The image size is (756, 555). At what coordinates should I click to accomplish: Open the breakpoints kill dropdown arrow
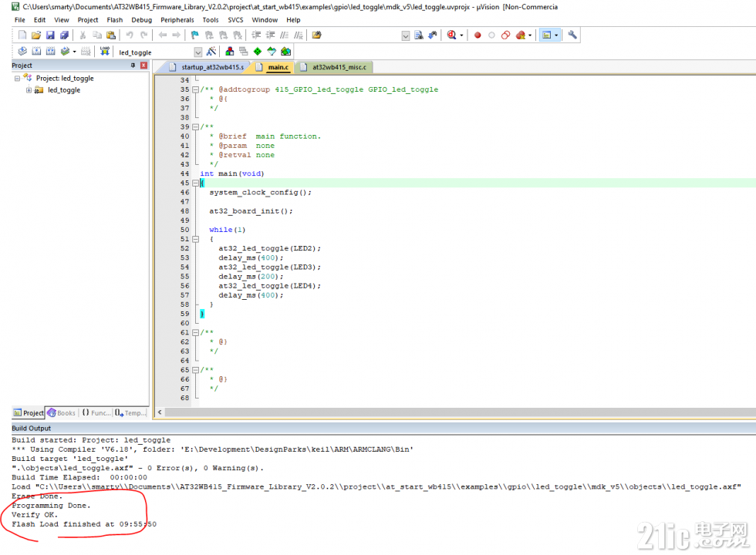(x=530, y=35)
